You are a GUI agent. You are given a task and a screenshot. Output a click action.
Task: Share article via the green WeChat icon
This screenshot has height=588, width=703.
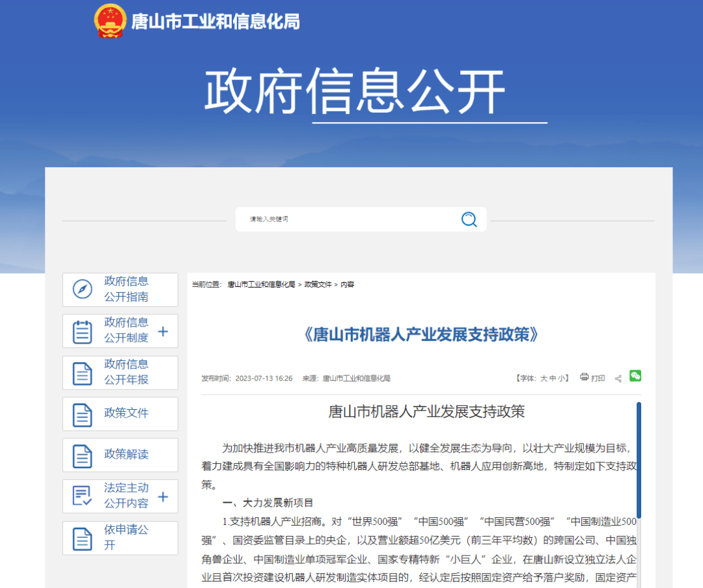pos(635,376)
